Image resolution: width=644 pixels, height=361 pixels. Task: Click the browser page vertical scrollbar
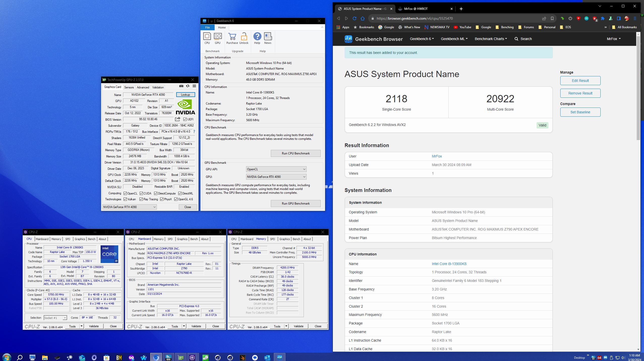tap(638, 88)
